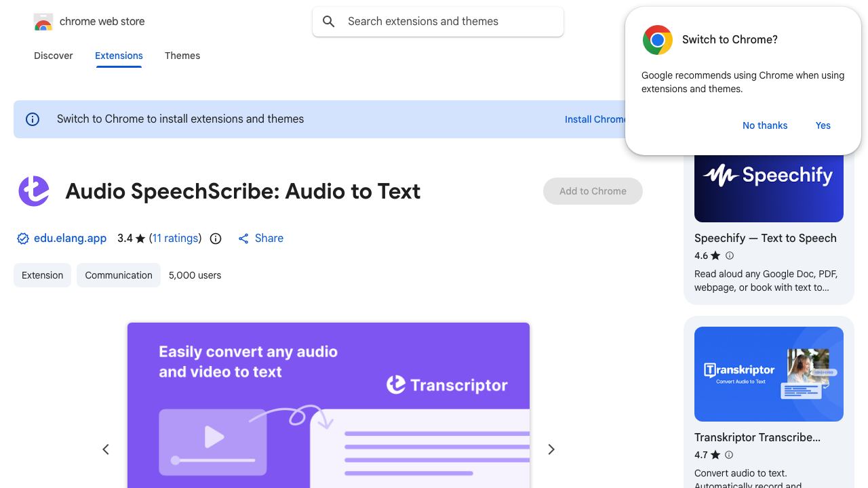
Task: Click the chrome web store title text
Action: point(102,22)
